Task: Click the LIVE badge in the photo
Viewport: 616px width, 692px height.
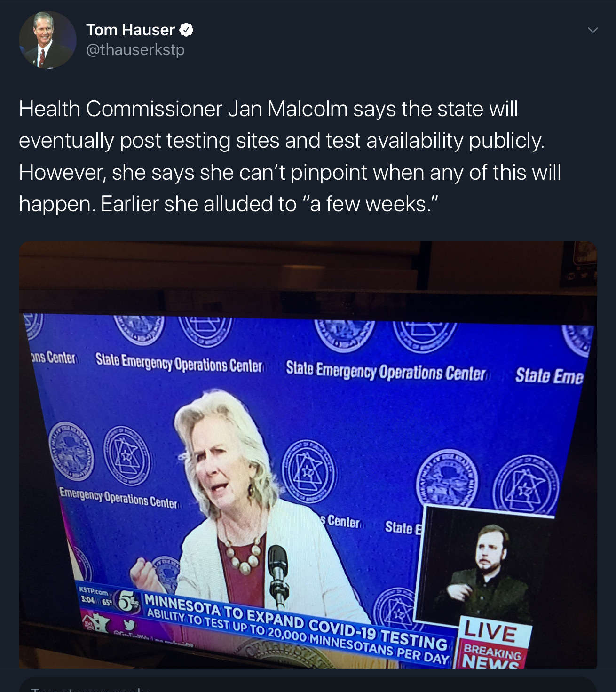Action: tap(491, 631)
